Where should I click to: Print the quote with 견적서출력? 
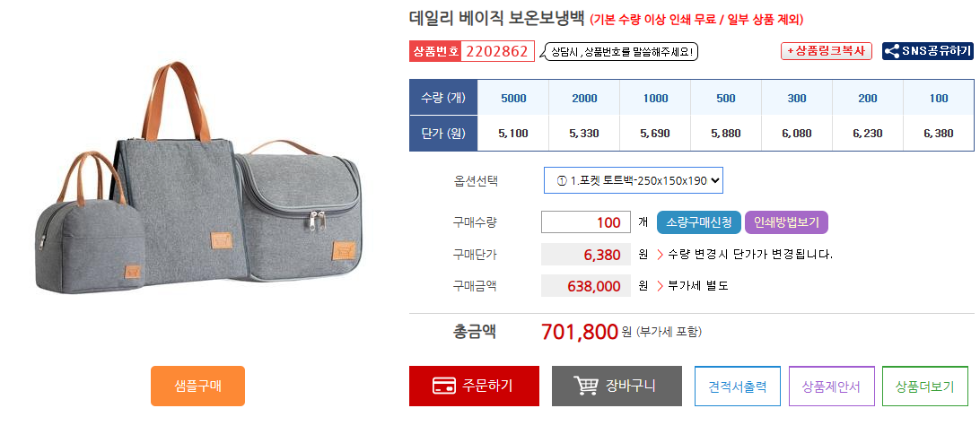pos(738,387)
